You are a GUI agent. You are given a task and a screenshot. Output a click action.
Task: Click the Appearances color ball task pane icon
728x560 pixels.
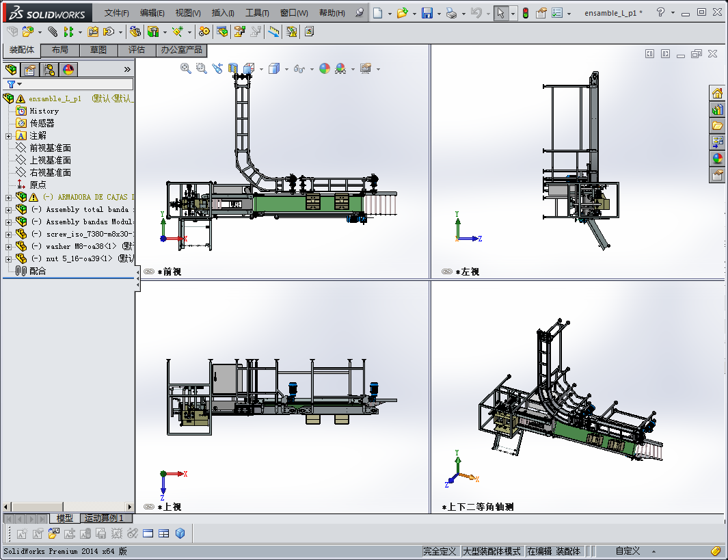717,159
